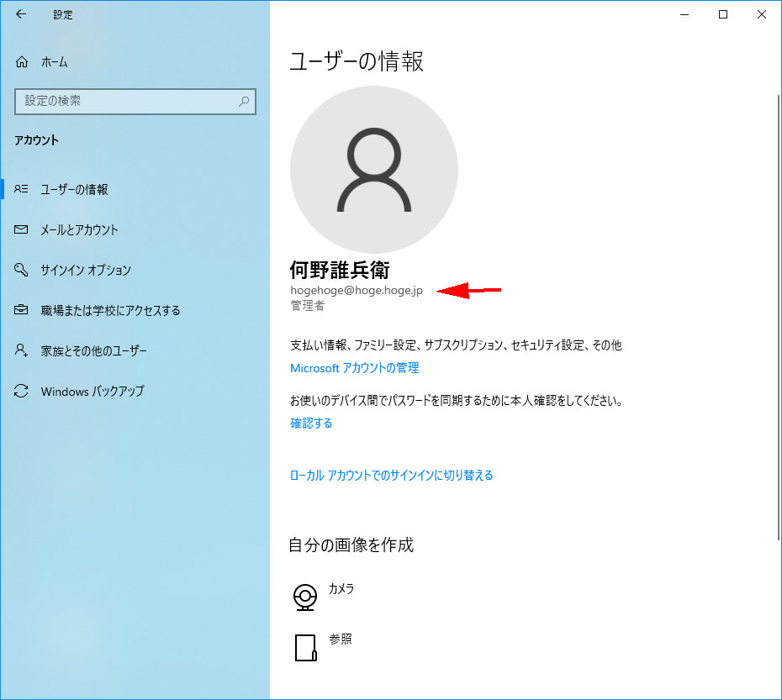Open the Microsoft アカウントの管理 link
The image size is (782, 700).
coord(354,368)
